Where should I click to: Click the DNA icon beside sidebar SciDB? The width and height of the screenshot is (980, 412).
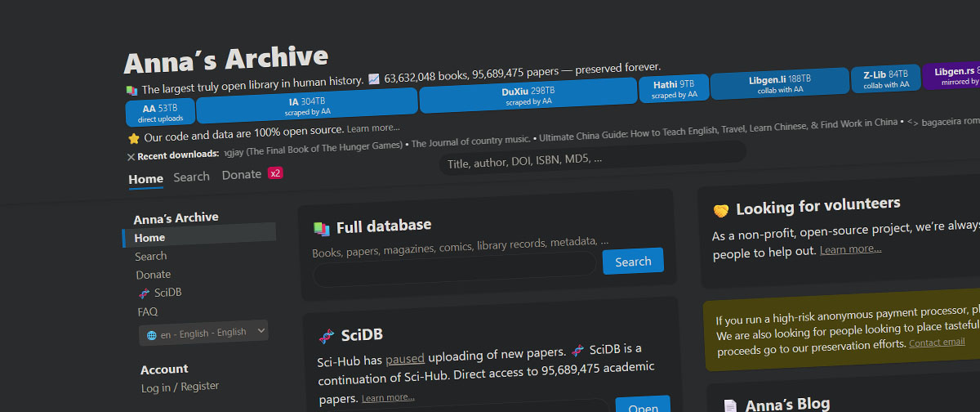tap(144, 293)
